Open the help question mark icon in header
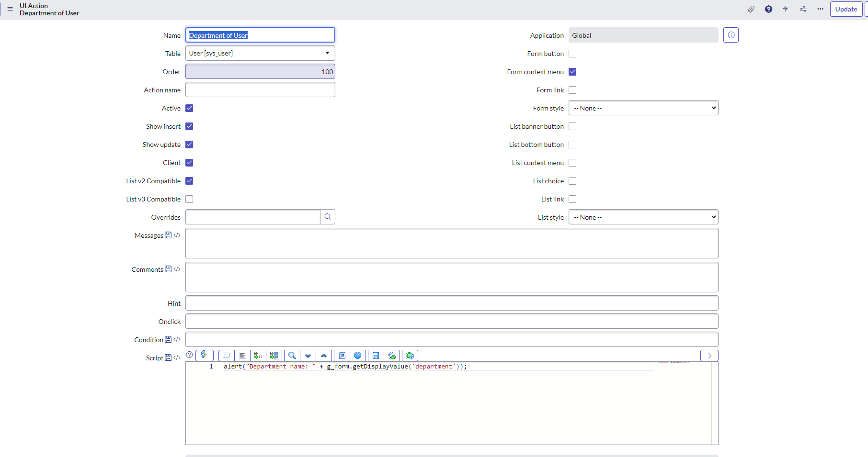The image size is (868, 457). pos(768,9)
